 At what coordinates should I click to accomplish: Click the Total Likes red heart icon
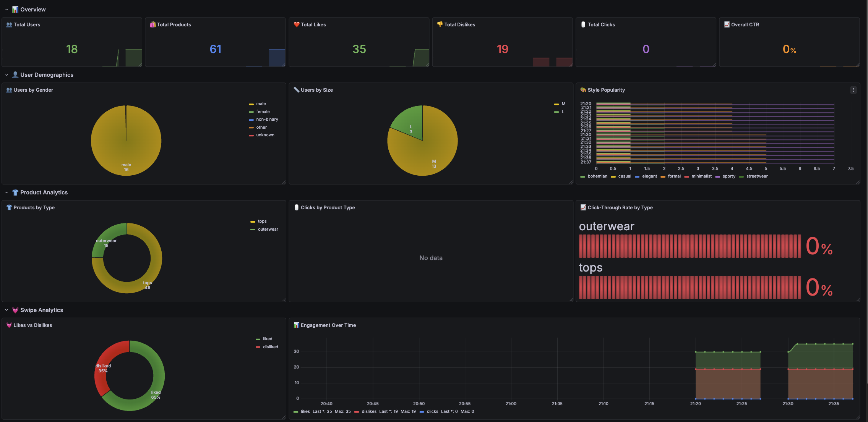(296, 24)
